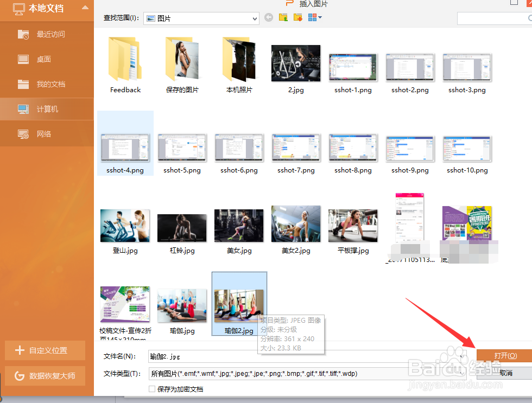Image resolution: width=532 pixels, height=403 pixels.
Task: Select the 登山.jpg image
Action: click(x=125, y=232)
